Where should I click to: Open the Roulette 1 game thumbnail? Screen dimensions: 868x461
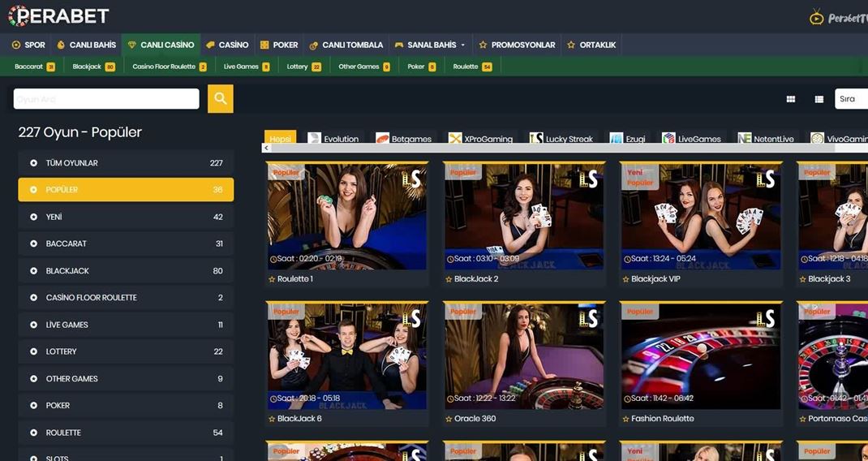(347, 216)
